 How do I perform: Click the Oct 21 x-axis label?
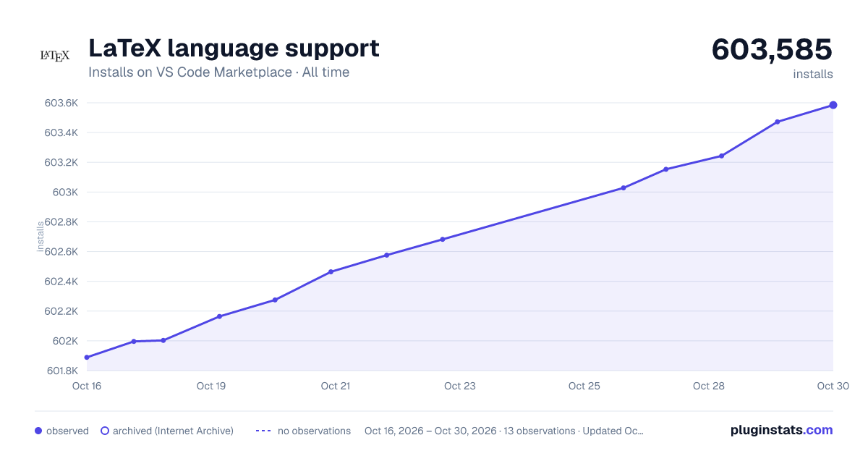[336, 386]
